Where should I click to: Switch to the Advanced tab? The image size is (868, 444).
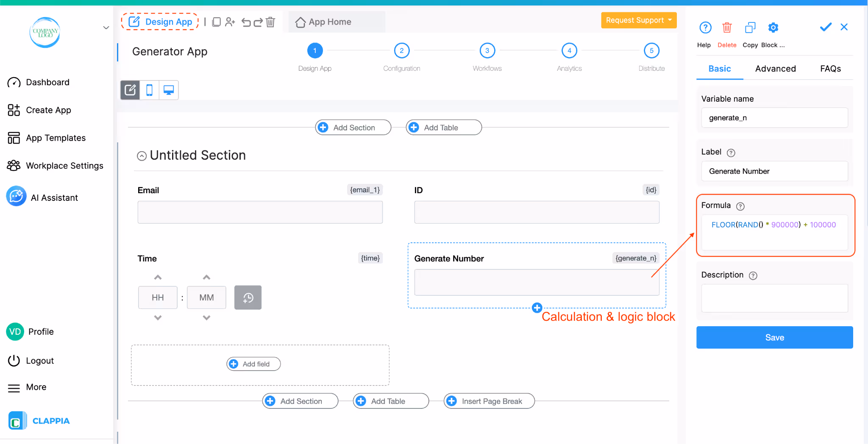[x=775, y=69]
